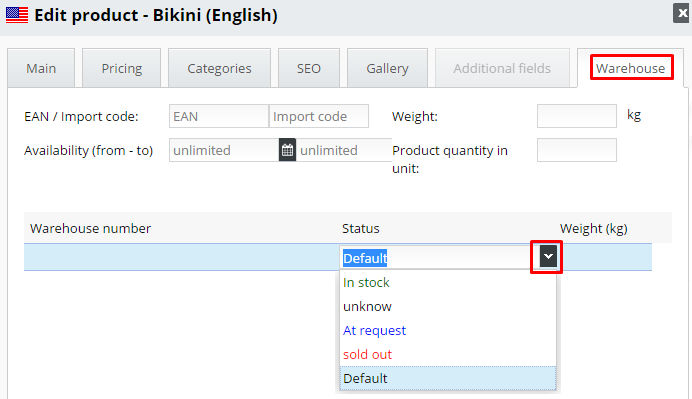
Task: Click the Availability from date field
Action: pos(224,150)
